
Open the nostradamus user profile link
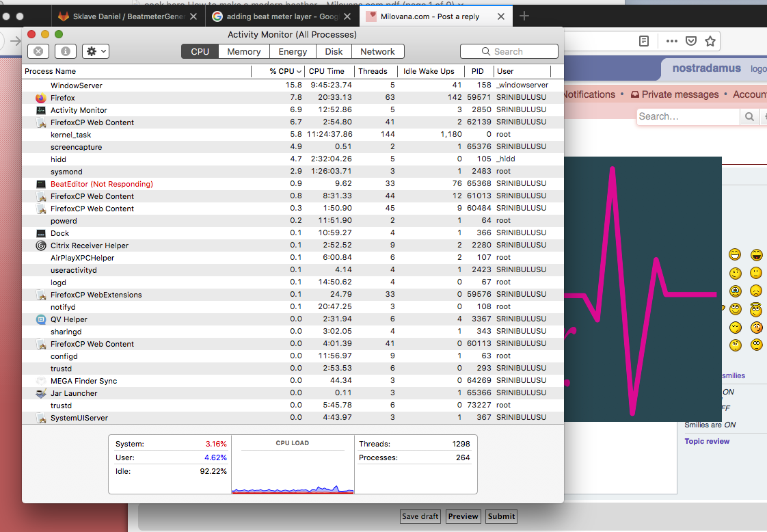(706, 68)
